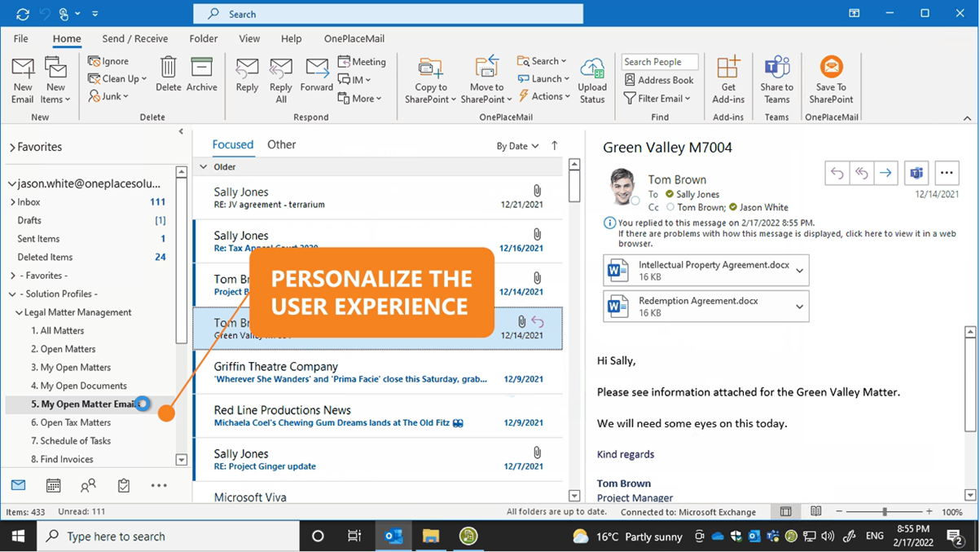Image resolution: width=980 pixels, height=552 pixels.
Task: Collapse the Older message group
Action: tap(204, 167)
